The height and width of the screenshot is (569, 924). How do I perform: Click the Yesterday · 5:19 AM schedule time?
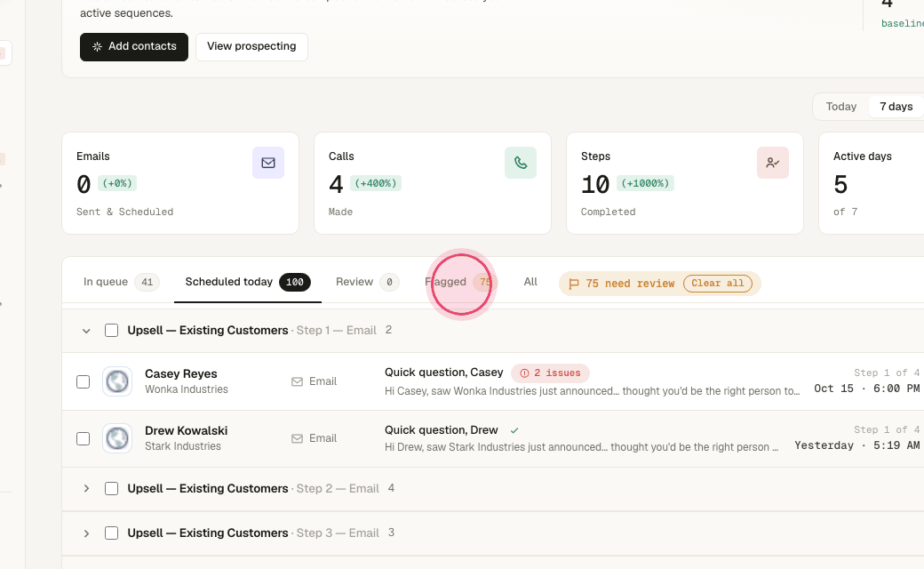856,445
